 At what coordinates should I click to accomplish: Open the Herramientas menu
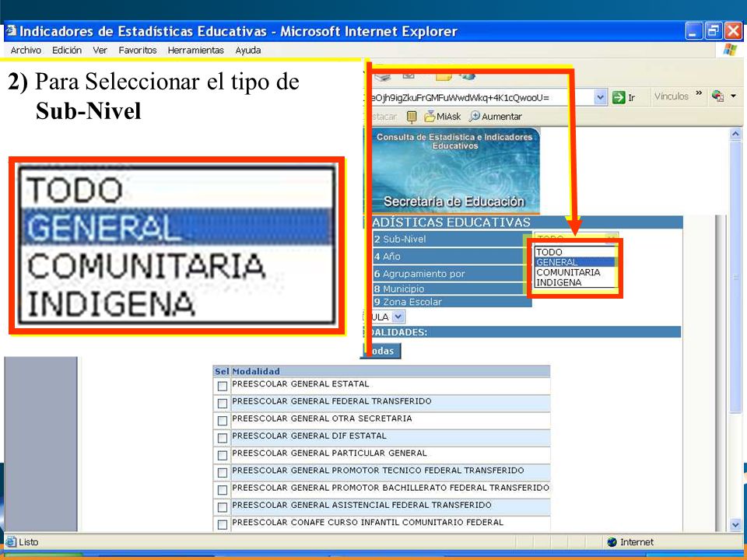tap(196, 50)
